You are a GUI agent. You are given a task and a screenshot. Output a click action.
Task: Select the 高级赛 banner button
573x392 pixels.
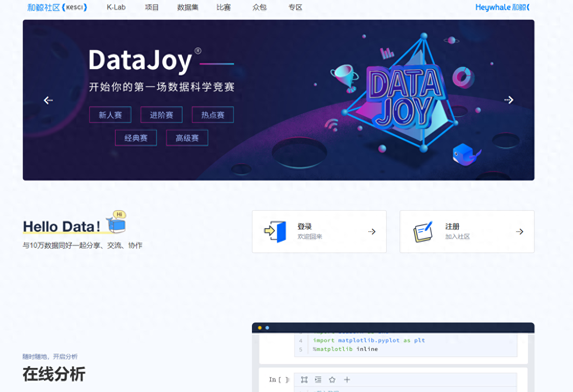[187, 138]
